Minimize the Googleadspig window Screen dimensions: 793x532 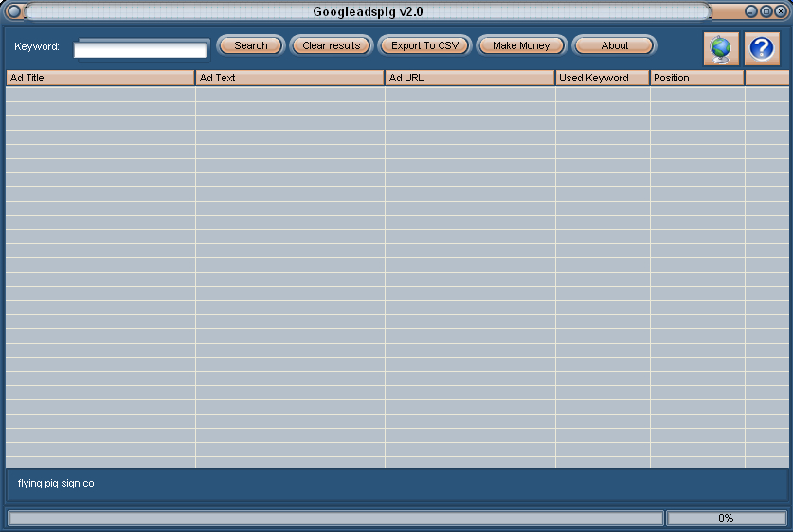tap(751, 11)
